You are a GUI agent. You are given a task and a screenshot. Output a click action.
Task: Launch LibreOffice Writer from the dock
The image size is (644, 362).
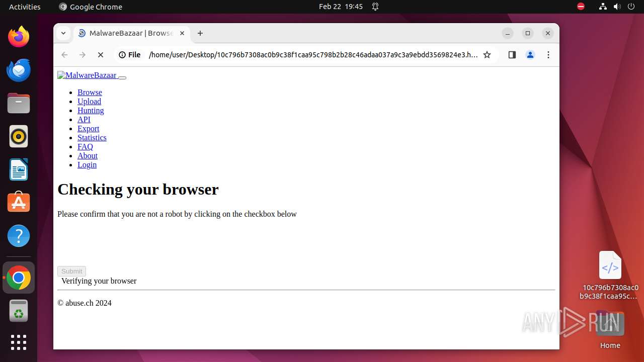pos(19,169)
